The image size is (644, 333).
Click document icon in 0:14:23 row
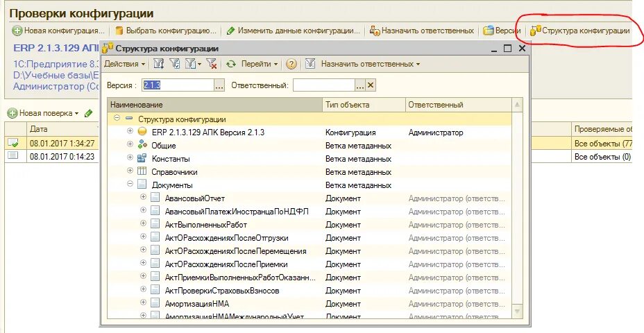click(x=13, y=155)
